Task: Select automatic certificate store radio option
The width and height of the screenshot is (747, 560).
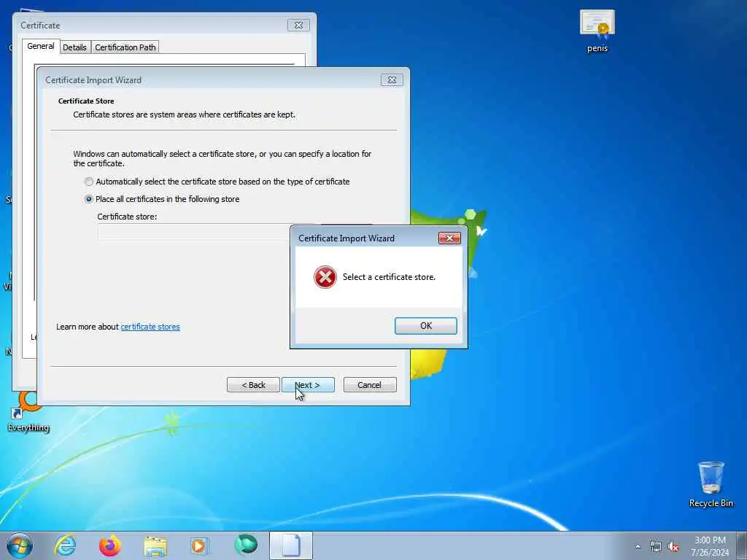Action: pos(88,182)
